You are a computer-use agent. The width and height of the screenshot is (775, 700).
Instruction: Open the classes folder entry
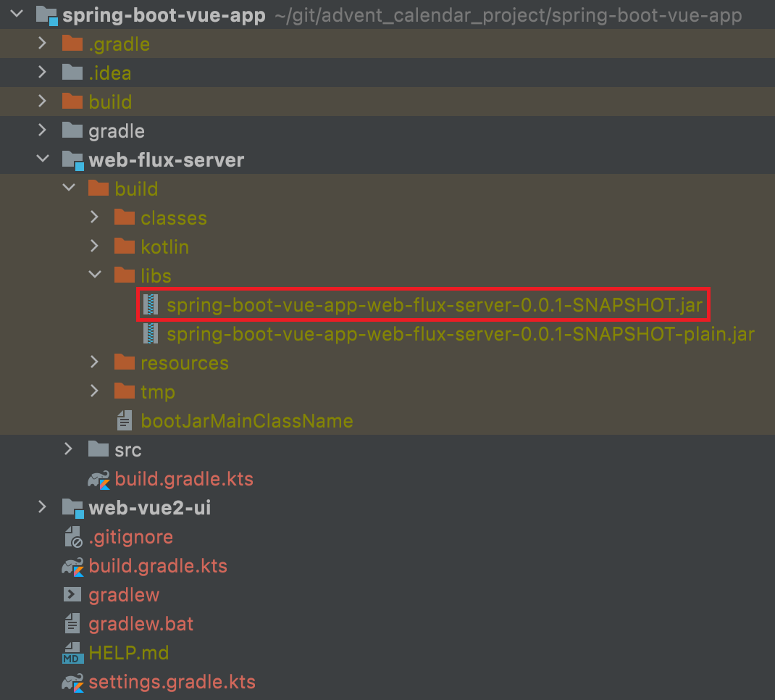click(174, 217)
